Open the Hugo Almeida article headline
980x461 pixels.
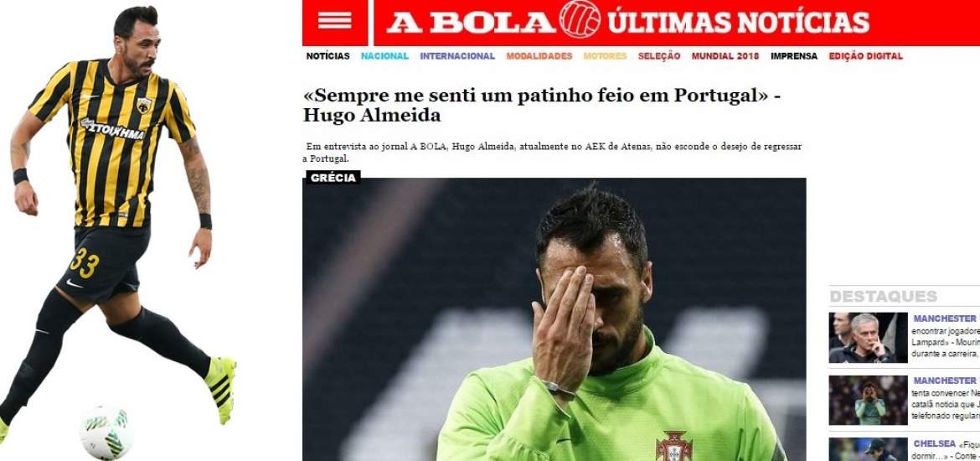[542, 105]
